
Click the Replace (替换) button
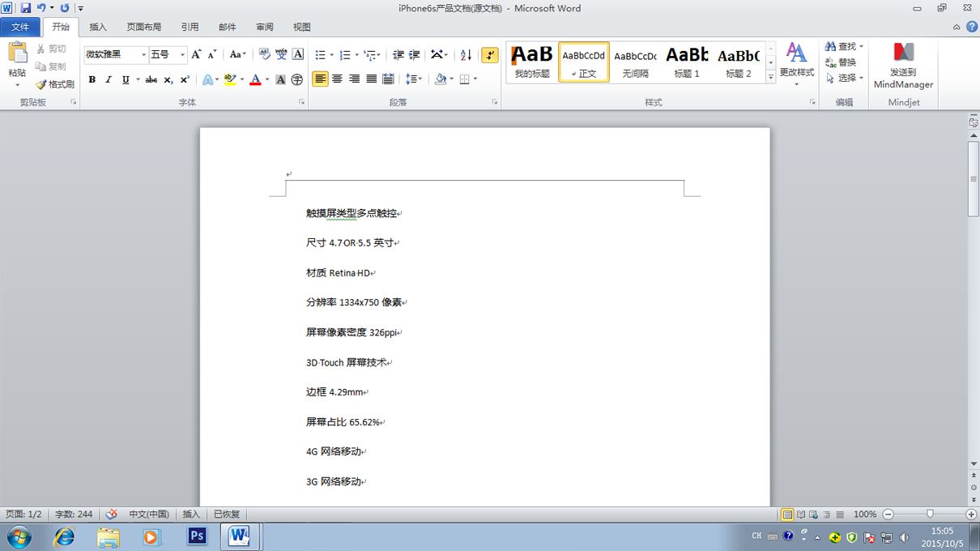(x=841, y=62)
